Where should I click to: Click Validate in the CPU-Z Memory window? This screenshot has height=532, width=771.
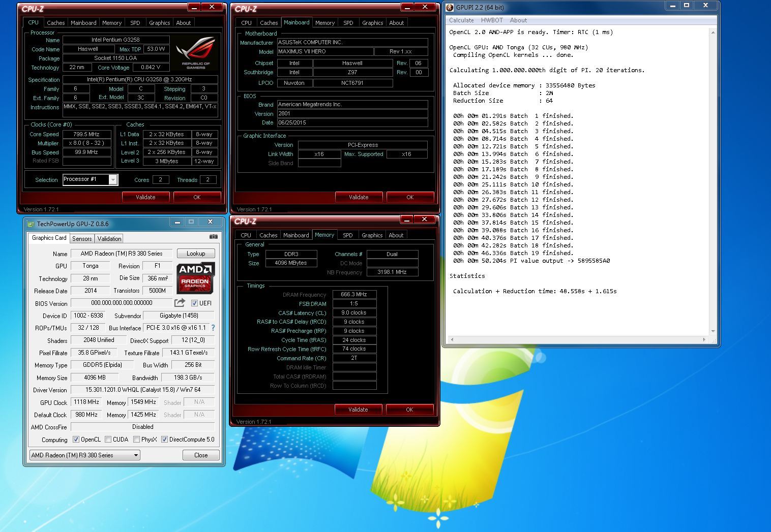click(x=358, y=410)
